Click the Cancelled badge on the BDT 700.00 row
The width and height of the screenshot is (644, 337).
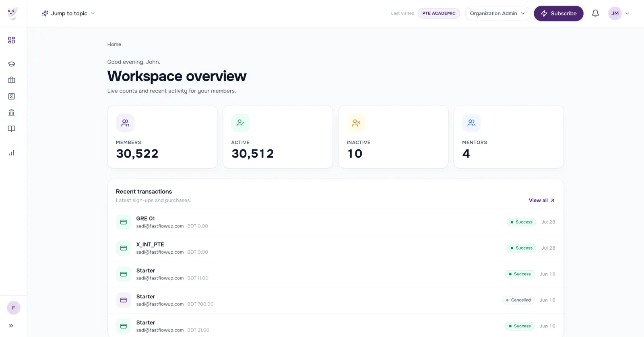click(x=518, y=300)
